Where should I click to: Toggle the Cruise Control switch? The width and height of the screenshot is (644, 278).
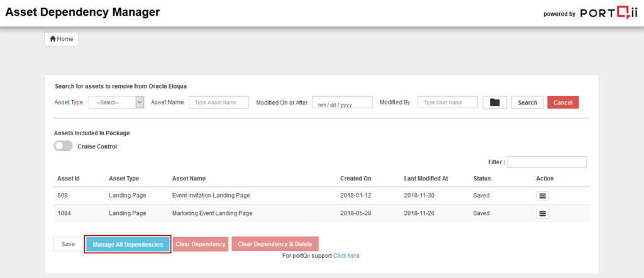pos(63,147)
